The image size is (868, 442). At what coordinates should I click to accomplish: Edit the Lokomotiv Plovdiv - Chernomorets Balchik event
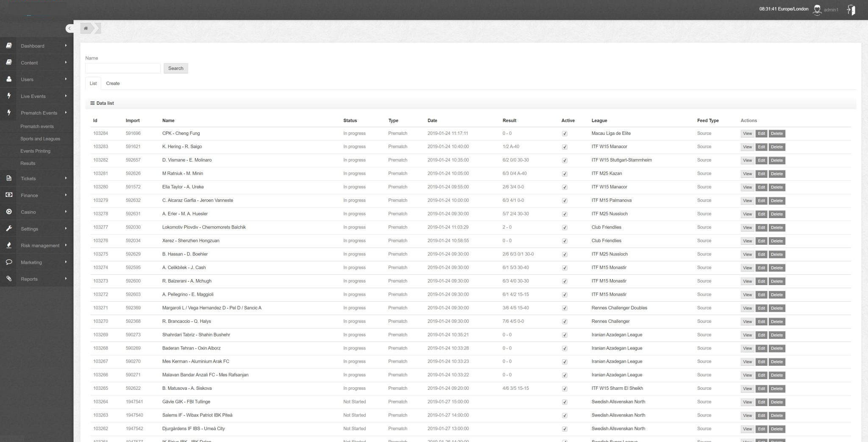(761, 228)
